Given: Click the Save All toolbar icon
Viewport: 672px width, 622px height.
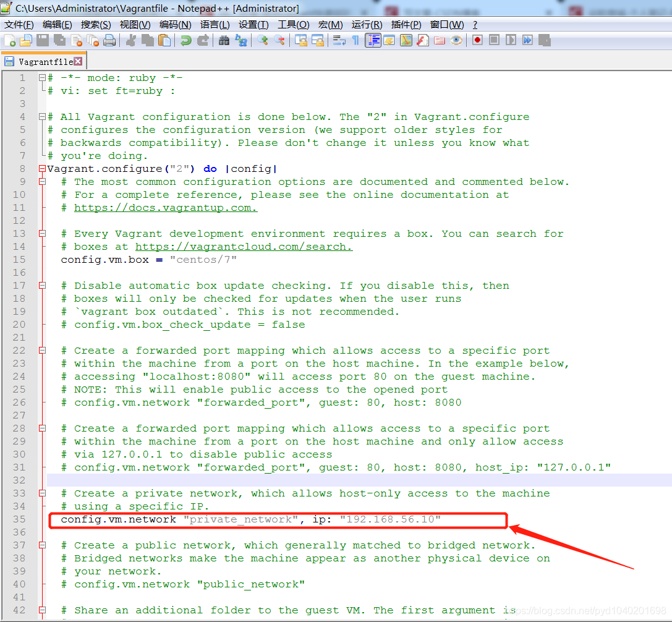Looking at the screenshot, I should (59, 40).
